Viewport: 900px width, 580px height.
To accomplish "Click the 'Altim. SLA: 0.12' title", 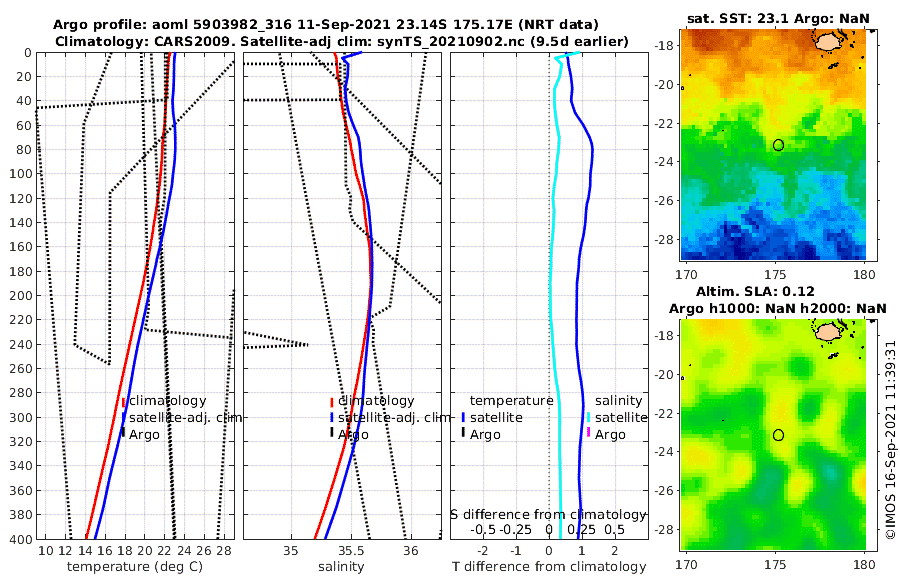I will [x=755, y=291].
